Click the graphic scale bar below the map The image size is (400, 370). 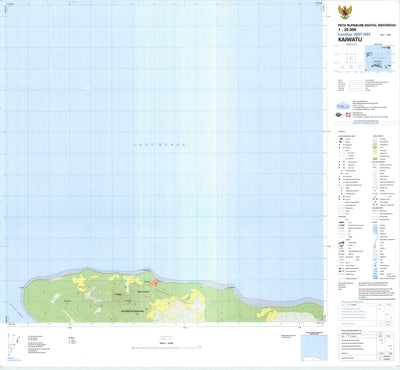tap(167, 347)
